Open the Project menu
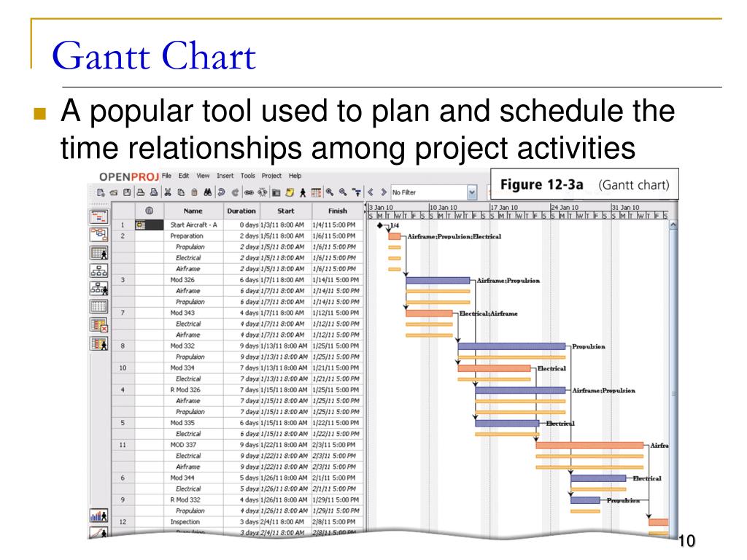 pyautogui.click(x=271, y=176)
